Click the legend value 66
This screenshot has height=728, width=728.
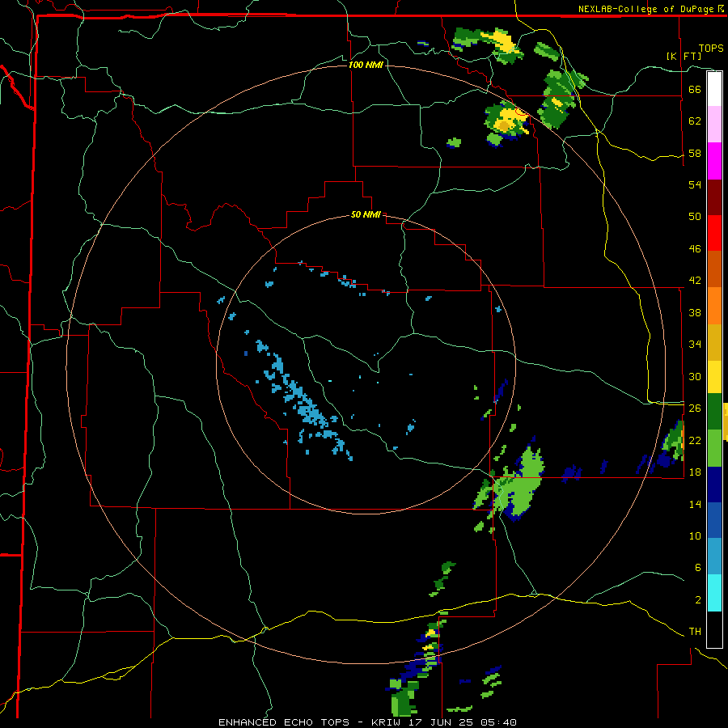(695, 90)
